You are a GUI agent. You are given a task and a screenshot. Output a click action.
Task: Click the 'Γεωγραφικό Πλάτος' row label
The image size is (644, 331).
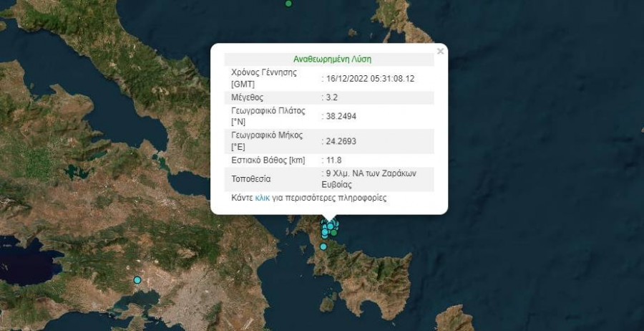(x=268, y=111)
